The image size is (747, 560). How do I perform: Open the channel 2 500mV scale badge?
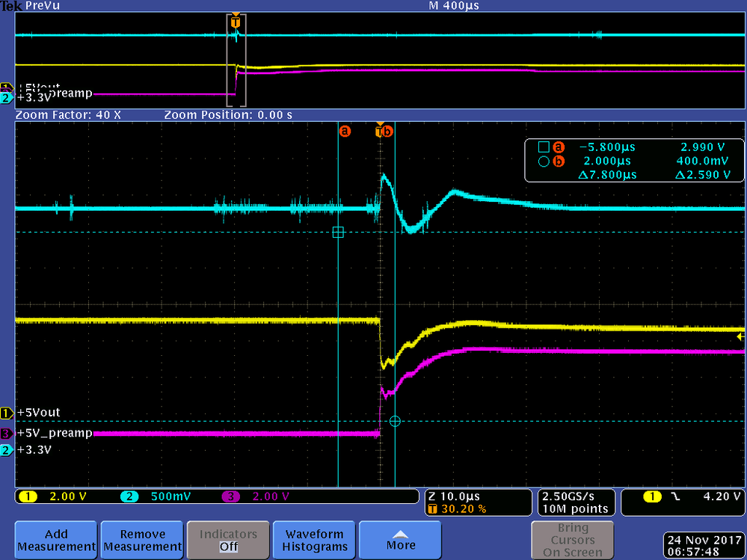pos(156,496)
